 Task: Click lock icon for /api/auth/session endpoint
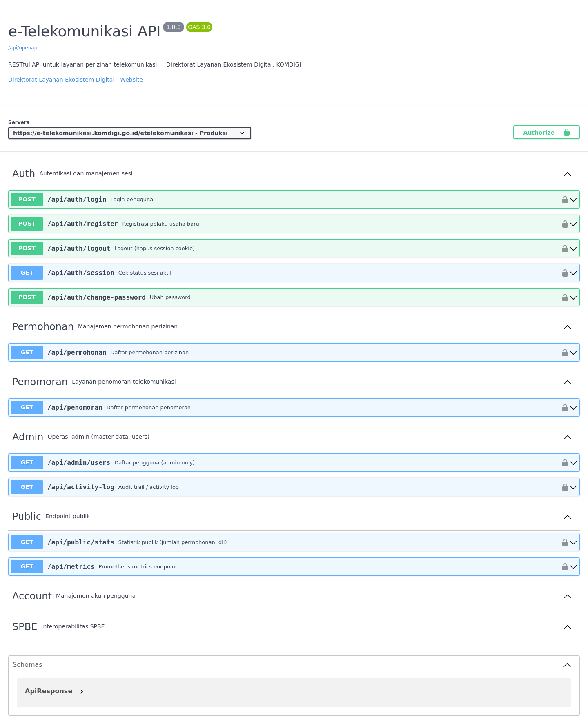[x=565, y=273]
